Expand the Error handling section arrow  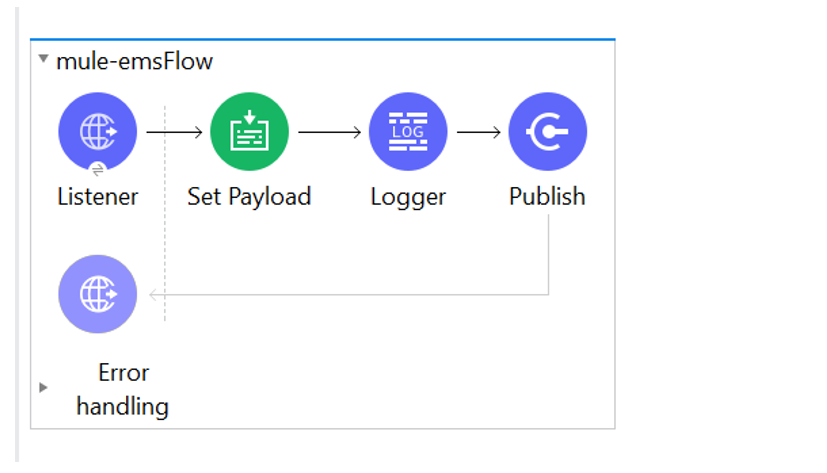(x=43, y=387)
